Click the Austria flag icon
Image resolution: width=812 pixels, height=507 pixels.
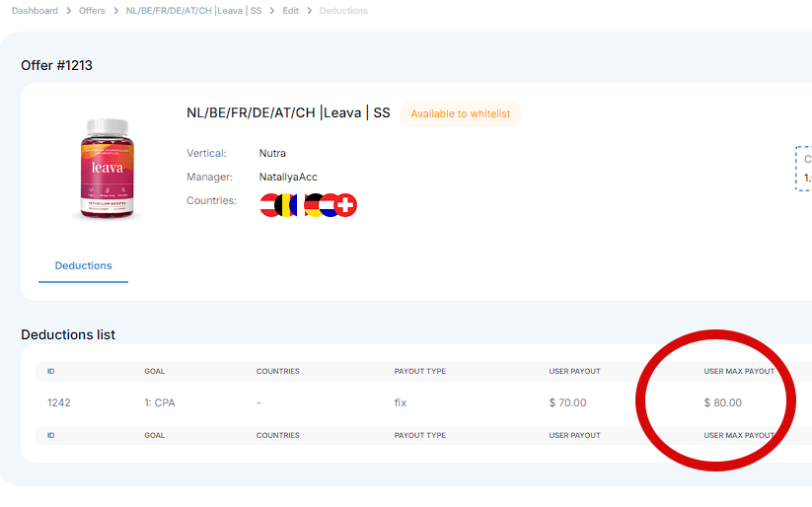[267, 205]
